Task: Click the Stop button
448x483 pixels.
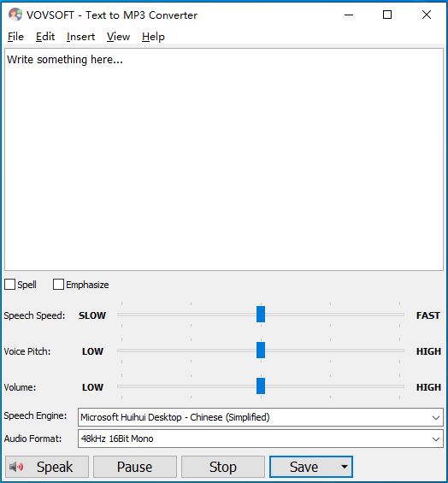Action: [x=223, y=467]
